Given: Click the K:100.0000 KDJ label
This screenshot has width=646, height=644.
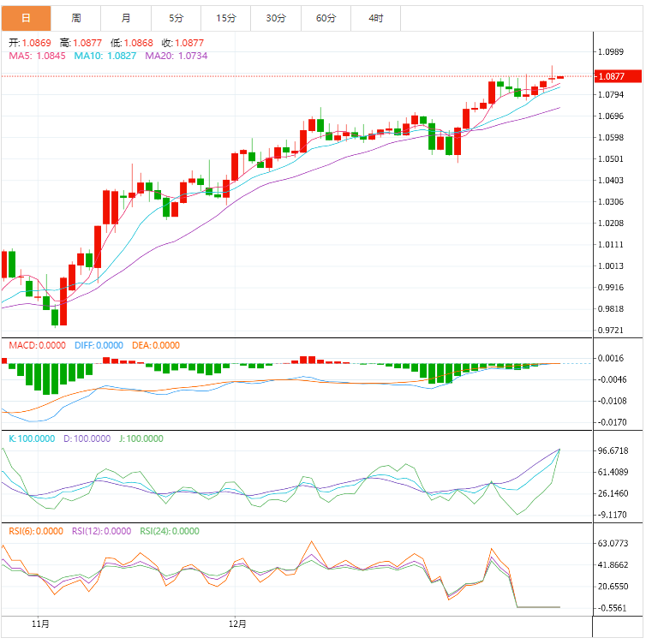Looking at the screenshot, I should coord(32,438).
